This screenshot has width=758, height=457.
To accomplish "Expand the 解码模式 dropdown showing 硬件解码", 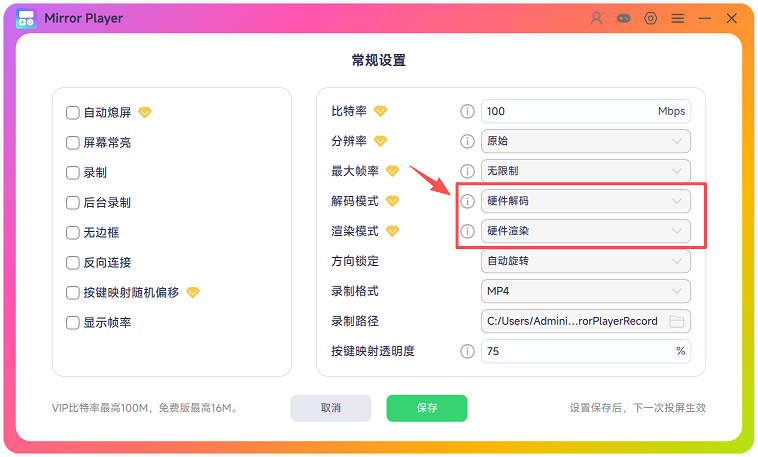I will pos(585,201).
